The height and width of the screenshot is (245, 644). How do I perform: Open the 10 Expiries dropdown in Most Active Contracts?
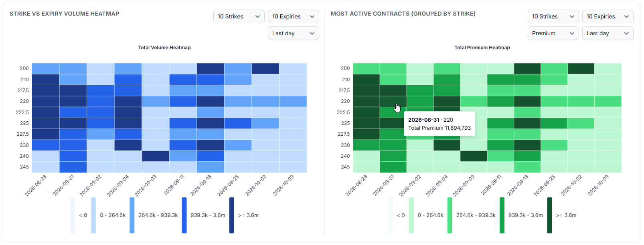click(608, 16)
